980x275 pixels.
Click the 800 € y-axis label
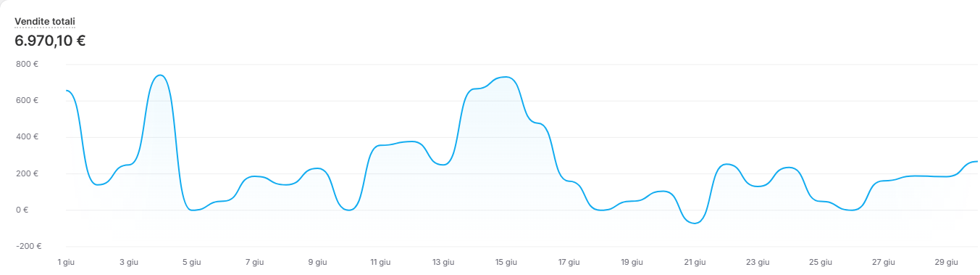click(27, 64)
